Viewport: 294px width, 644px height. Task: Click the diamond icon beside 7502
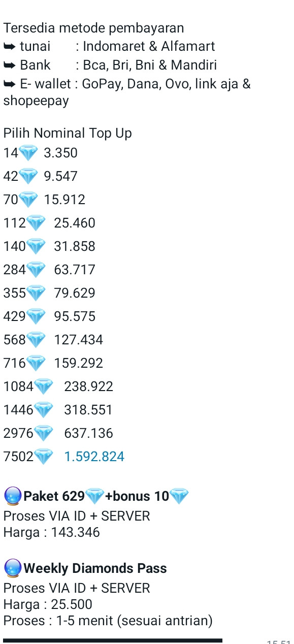(x=43, y=457)
